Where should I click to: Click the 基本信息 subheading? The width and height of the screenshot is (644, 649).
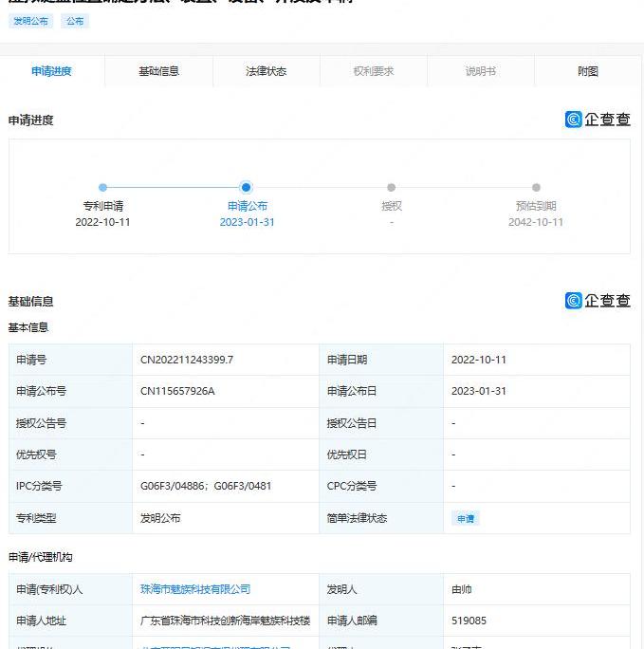click(x=28, y=327)
